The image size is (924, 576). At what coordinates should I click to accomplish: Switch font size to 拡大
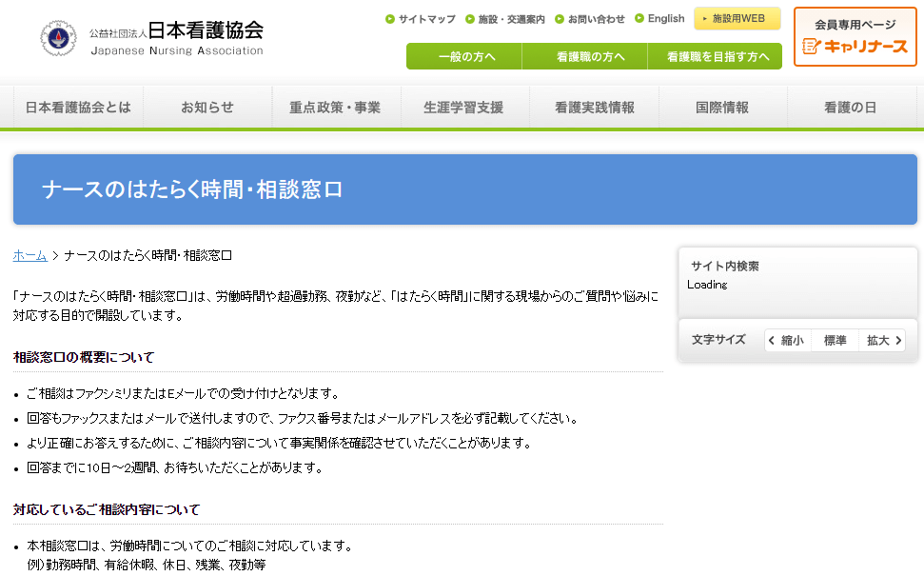(x=875, y=340)
